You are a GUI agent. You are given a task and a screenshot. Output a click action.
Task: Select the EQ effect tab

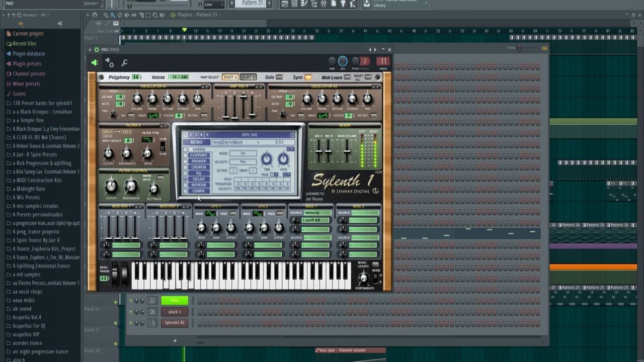(199, 173)
